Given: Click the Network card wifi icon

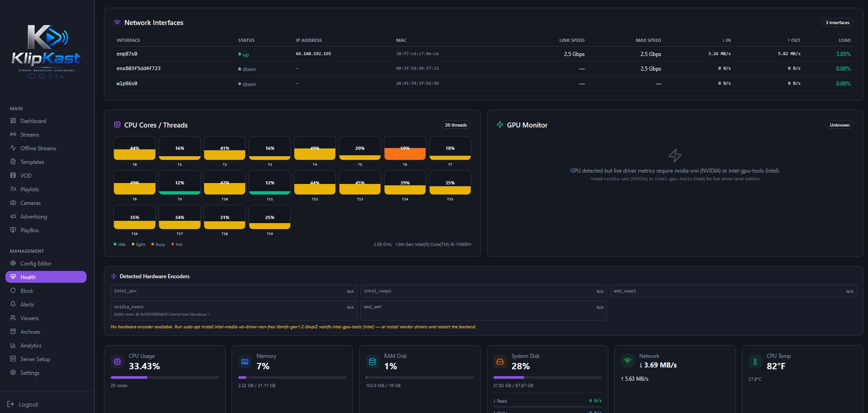Looking at the screenshot, I should (627, 361).
